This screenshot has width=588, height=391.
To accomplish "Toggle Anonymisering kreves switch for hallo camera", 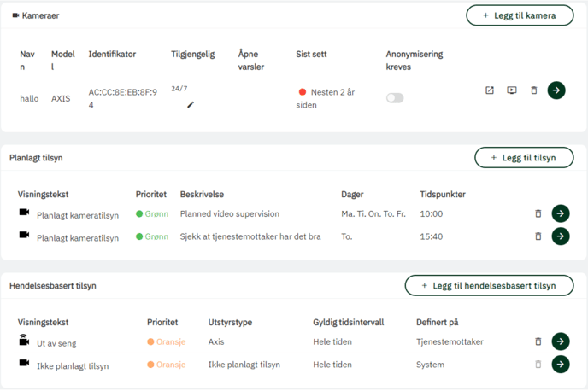I will [395, 98].
